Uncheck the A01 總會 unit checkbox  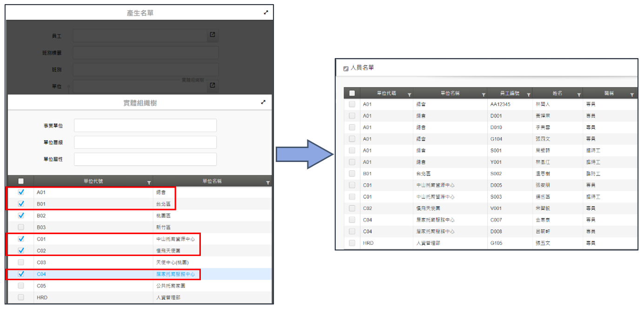[x=21, y=192]
